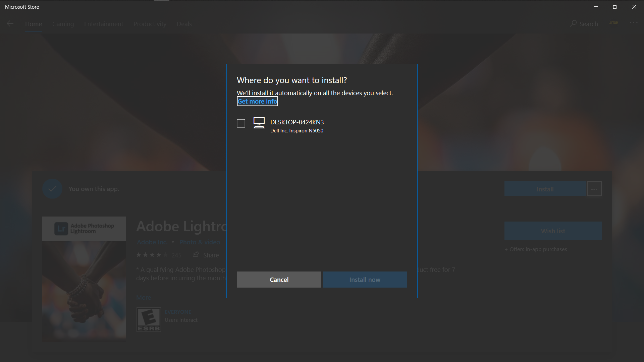Check the DESKTOP-8424KN3 device checkbox
Screen dimensions: 644x362
pos(241,123)
